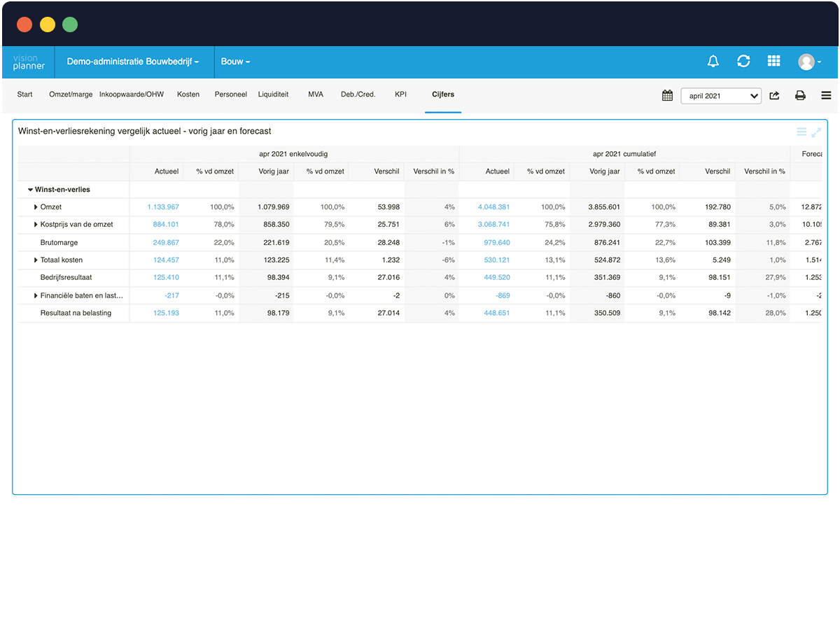
Task: Open the user profile avatar menu
Action: click(809, 62)
